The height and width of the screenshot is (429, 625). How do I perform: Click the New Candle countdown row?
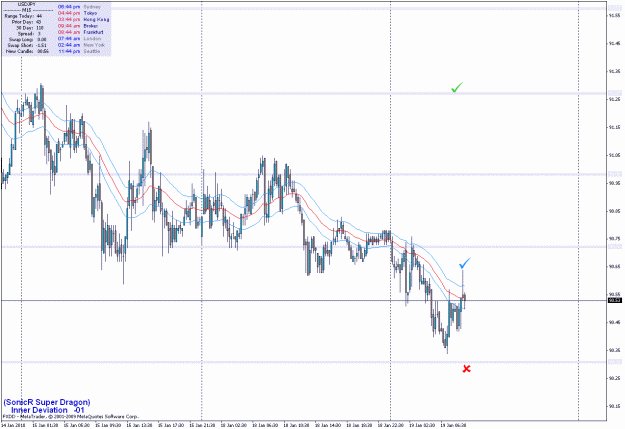[27, 51]
